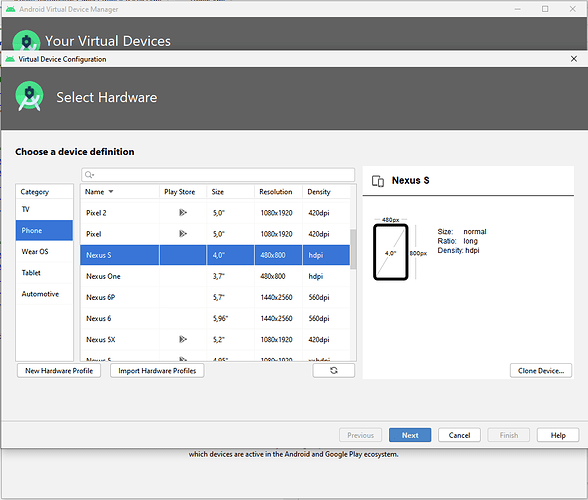Click the Play Store icon for Nexus 5X
This screenshot has width=588, height=500.
click(183, 339)
